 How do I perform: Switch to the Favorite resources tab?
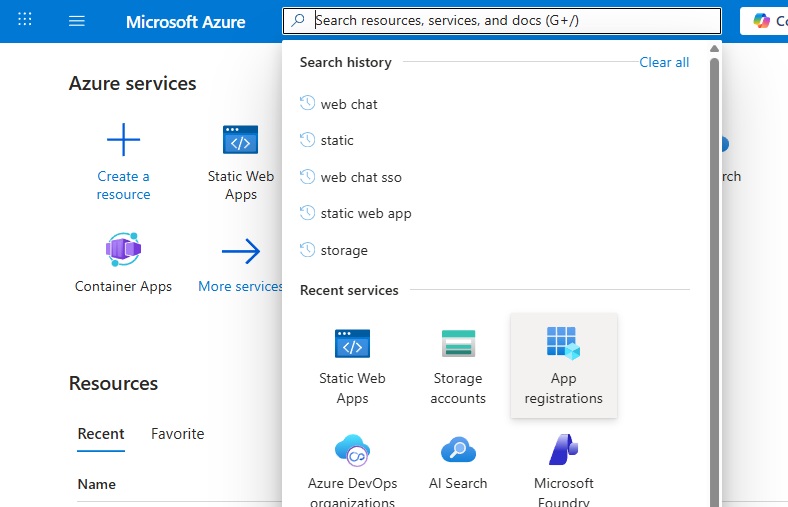tap(177, 434)
